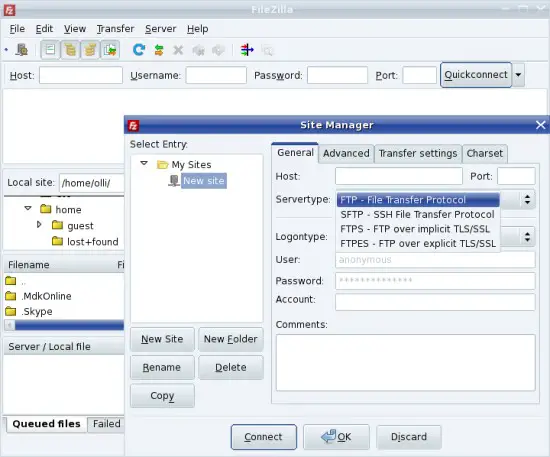Image resolution: width=550 pixels, height=457 pixels.
Task: Open the Edit menu
Action: pos(44,29)
